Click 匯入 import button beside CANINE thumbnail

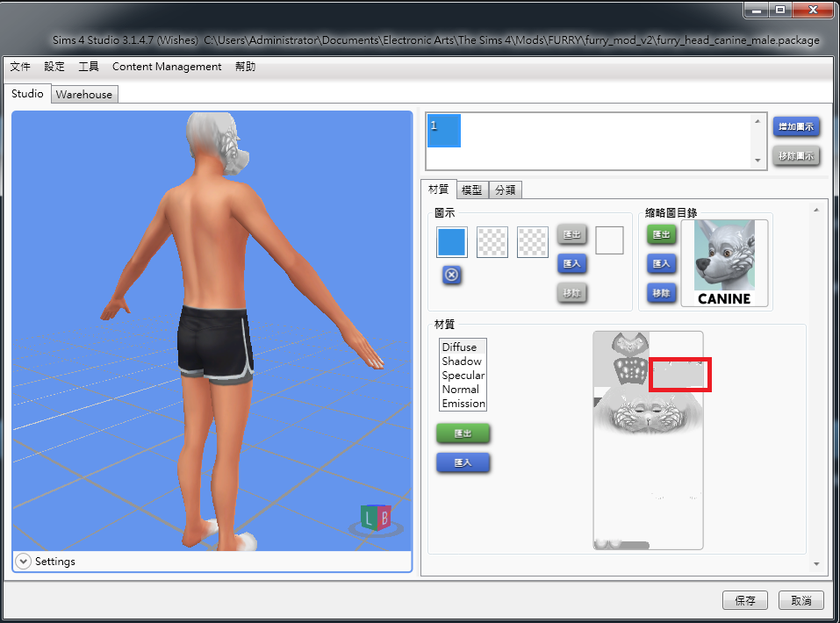(x=661, y=263)
